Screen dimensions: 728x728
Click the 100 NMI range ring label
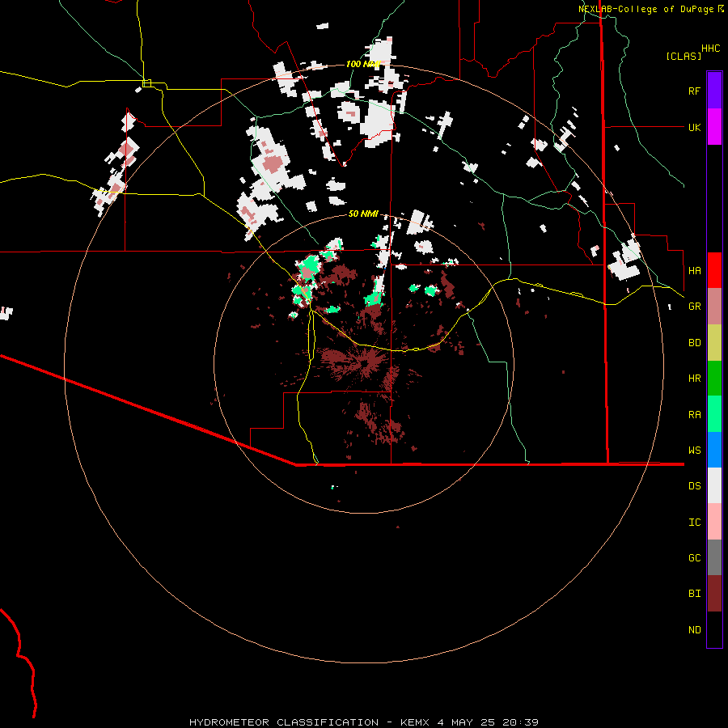coord(362,64)
